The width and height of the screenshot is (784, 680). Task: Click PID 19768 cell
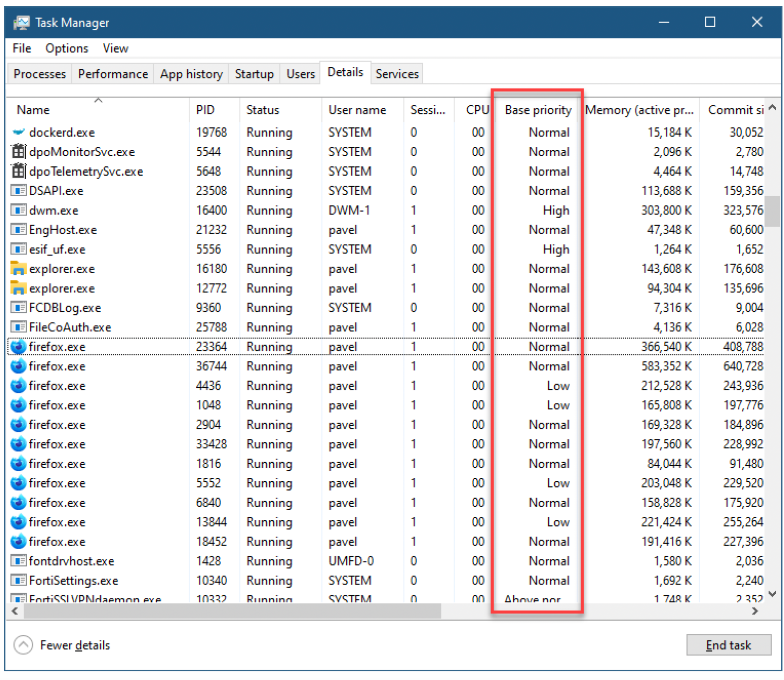[212, 133]
